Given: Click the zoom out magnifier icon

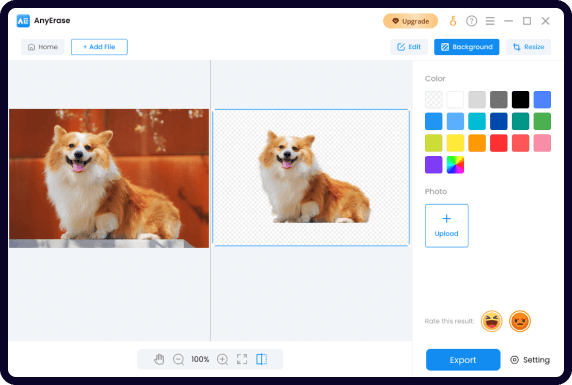Looking at the screenshot, I should 178,359.
